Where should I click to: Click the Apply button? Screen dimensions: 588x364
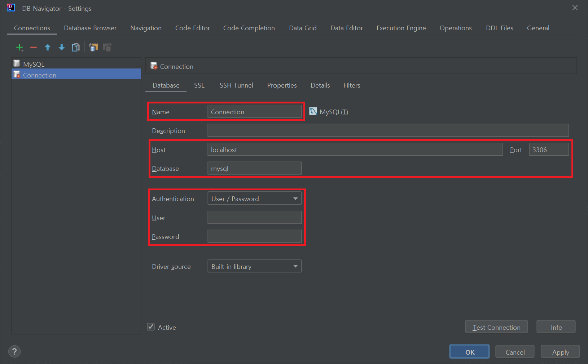tap(560, 352)
